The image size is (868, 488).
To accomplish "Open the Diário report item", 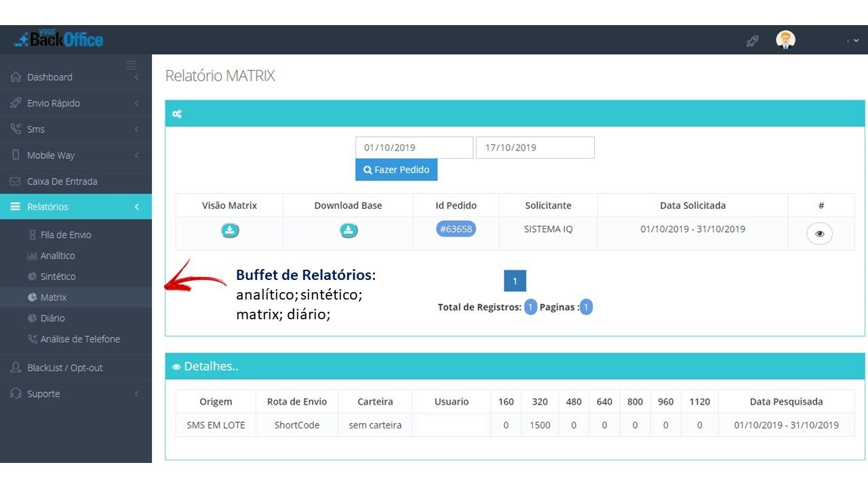I will click(x=76, y=318).
